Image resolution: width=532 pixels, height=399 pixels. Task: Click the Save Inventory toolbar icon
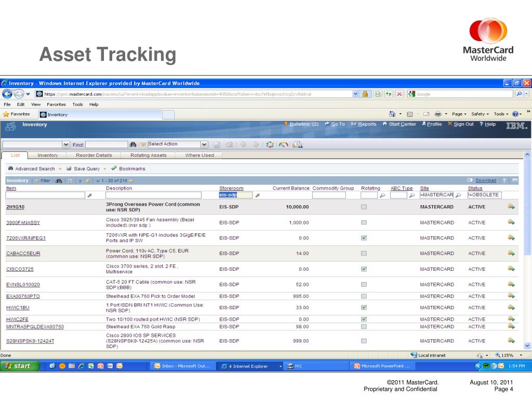point(216,145)
